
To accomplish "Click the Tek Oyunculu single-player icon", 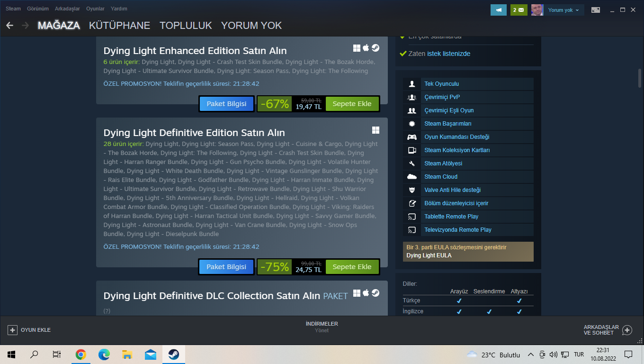I will click(412, 84).
